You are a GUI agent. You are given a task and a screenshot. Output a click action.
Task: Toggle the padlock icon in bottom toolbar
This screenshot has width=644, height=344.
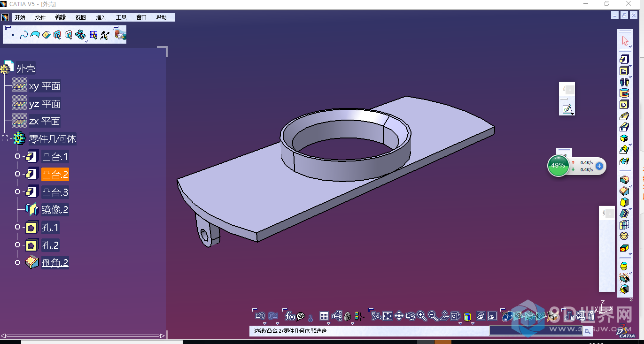tap(348, 316)
